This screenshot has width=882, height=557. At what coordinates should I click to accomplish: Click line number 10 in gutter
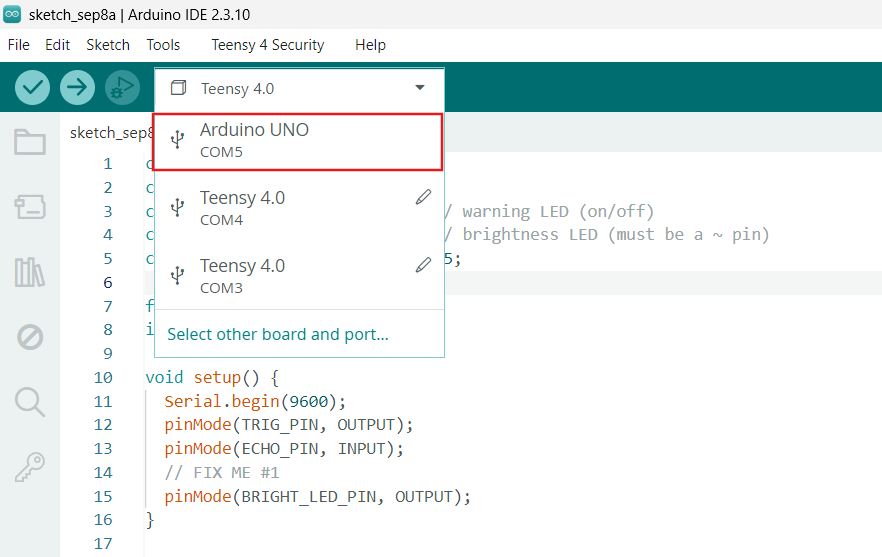pyautogui.click(x=103, y=378)
